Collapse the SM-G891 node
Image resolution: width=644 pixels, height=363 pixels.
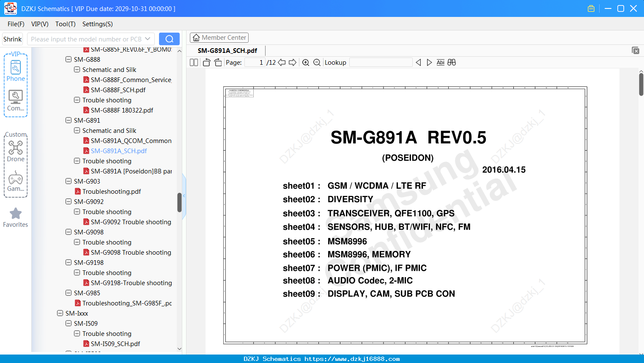point(69,120)
